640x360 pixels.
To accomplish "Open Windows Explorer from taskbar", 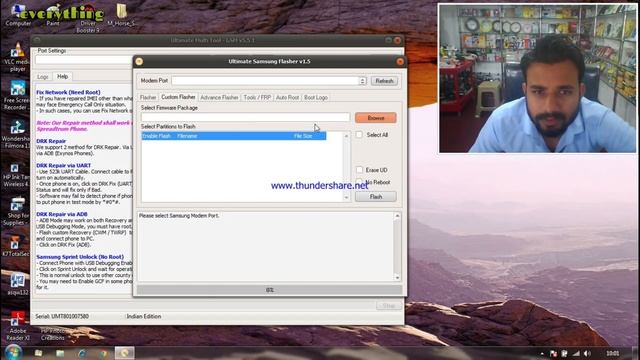I will [x=60, y=353].
